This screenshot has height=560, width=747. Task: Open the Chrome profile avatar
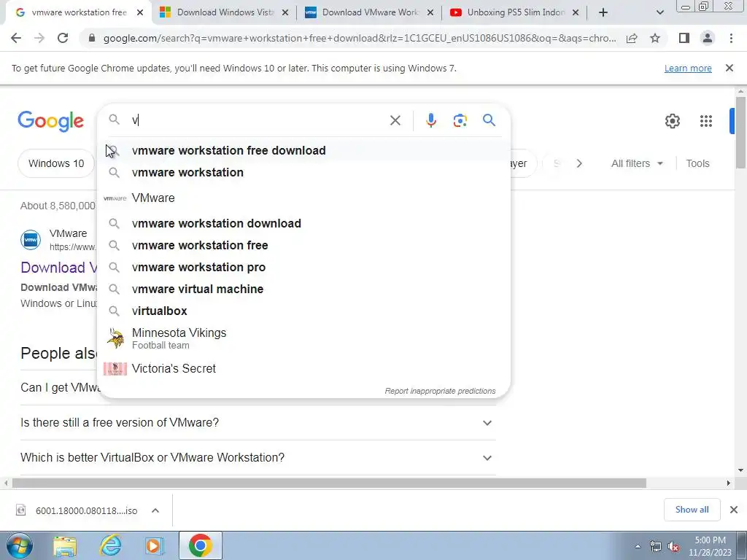click(x=708, y=38)
